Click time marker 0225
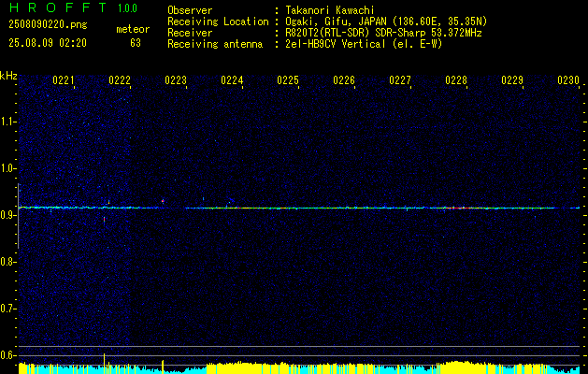This screenshot has width=588, height=374. pos(288,80)
